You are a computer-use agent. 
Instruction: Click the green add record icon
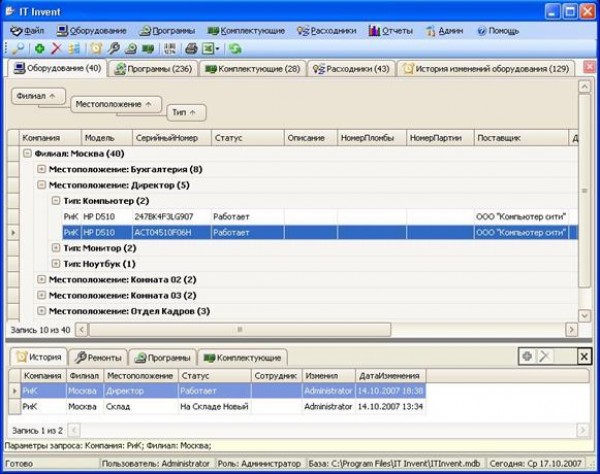point(39,48)
